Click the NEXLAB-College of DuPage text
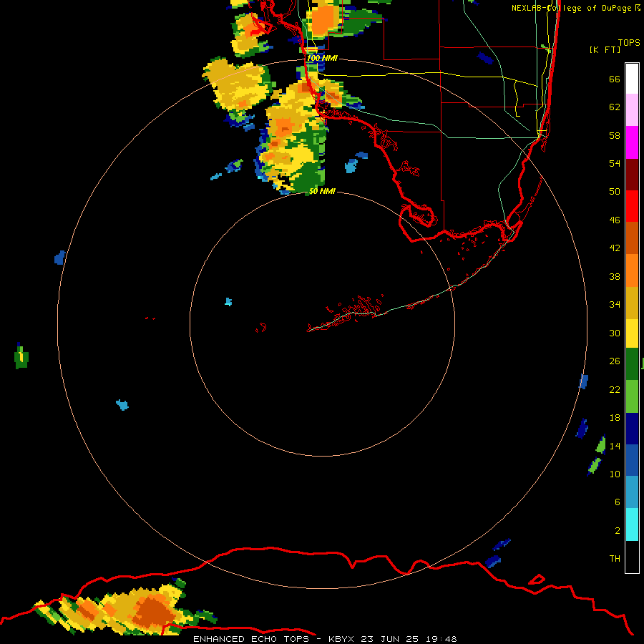Image resolution: width=644 pixels, height=644 pixels. (x=571, y=8)
